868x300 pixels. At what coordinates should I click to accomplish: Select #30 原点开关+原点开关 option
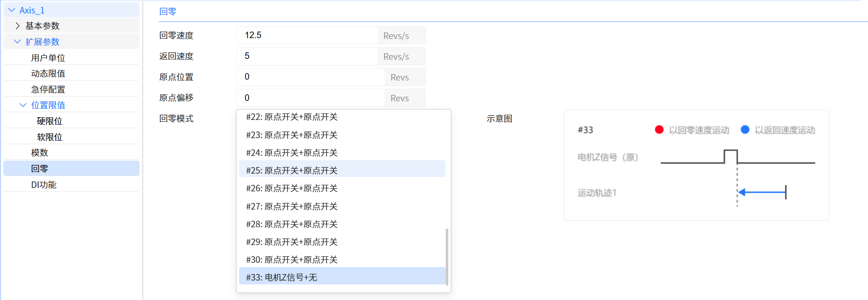click(342, 259)
